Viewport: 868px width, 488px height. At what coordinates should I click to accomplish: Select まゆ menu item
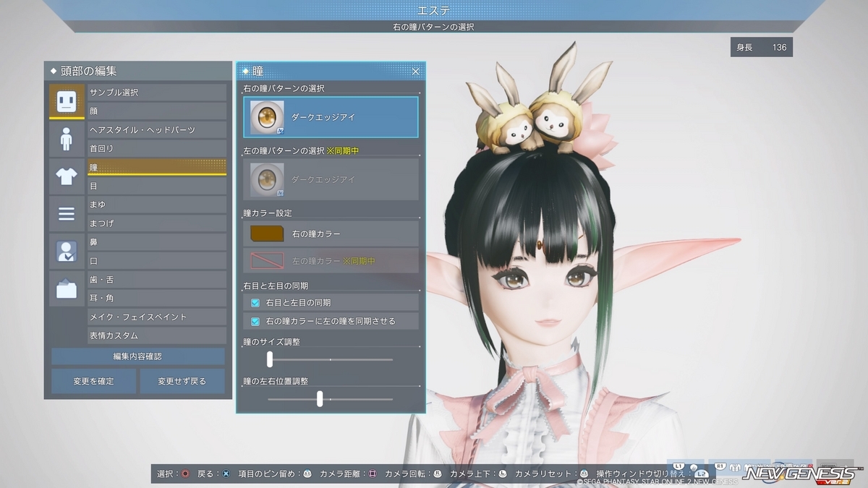pos(157,205)
